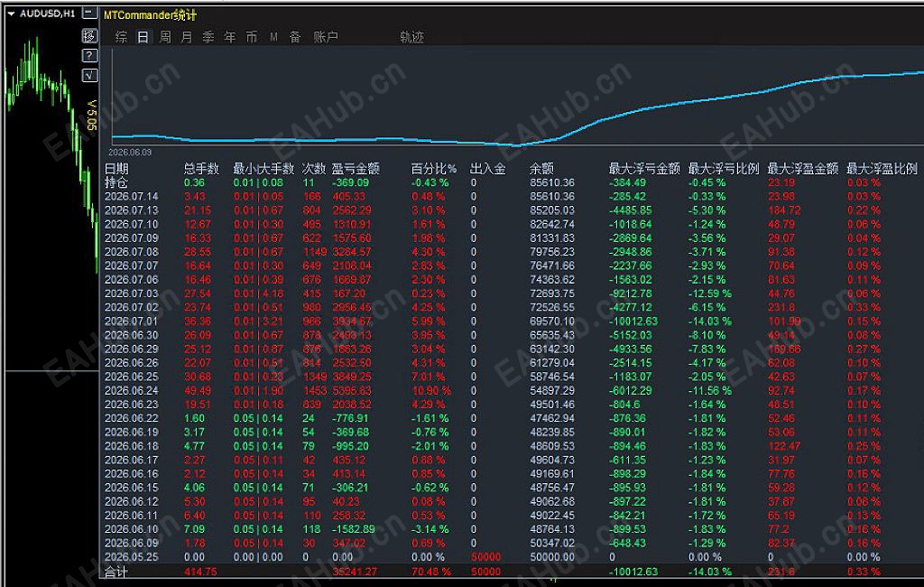Click the 最小|大手数 column header
The image size is (924, 587).
(263, 169)
